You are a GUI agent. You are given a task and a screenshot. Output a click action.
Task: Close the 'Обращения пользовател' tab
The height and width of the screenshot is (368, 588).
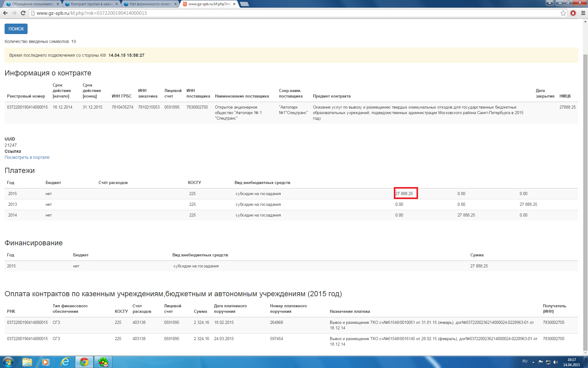coord(58,4)
